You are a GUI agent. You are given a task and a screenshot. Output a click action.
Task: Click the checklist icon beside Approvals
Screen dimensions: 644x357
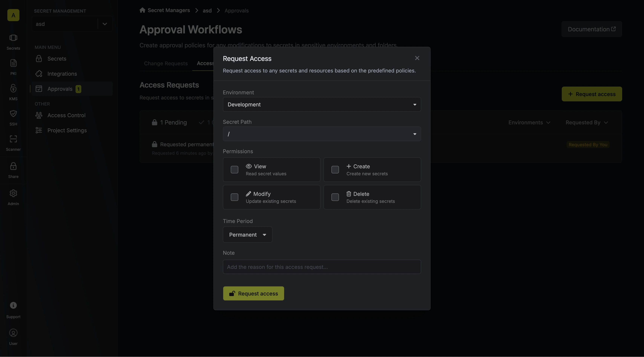pyautogui.click(x=39, y=89)
